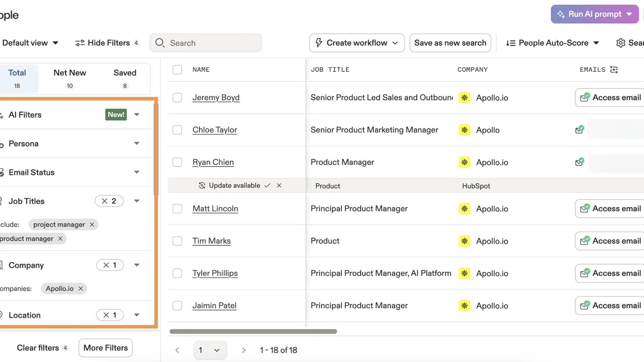The width and height of the screenshot is (644, 362).
Task: Click the horizontal table scrollbar
Action: click(x=253, y=331)
